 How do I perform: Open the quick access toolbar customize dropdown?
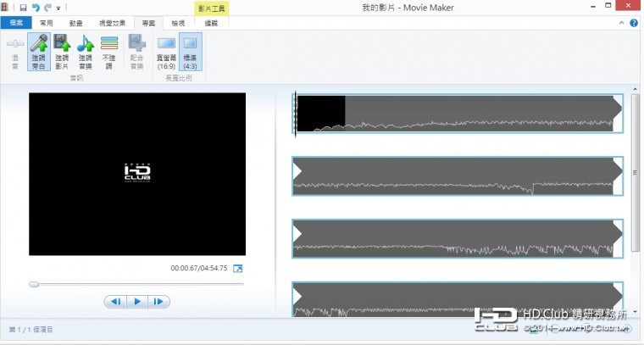coord(58,8)
